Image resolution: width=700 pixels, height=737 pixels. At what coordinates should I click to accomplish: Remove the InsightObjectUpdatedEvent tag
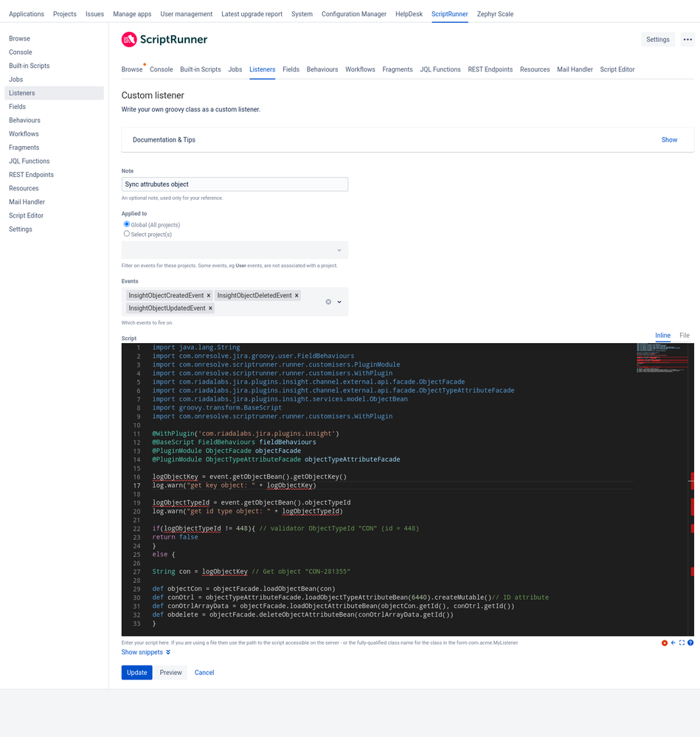point(210,308)
